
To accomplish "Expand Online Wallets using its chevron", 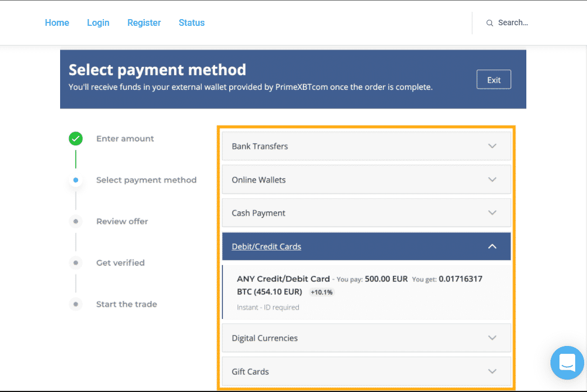I will 492,180.
